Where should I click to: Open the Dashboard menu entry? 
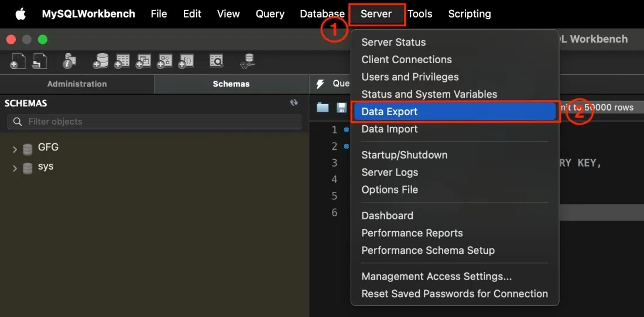click(x=387, y=216)
